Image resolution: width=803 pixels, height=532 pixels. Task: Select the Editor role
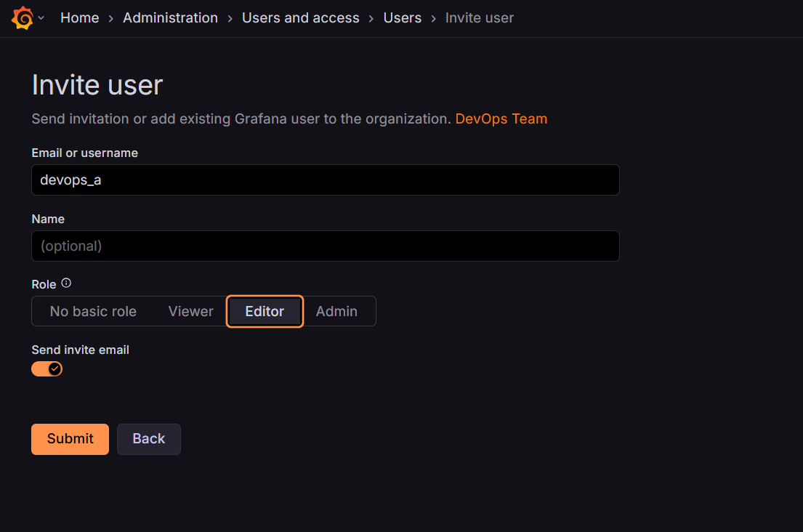[x=265, y=311]
